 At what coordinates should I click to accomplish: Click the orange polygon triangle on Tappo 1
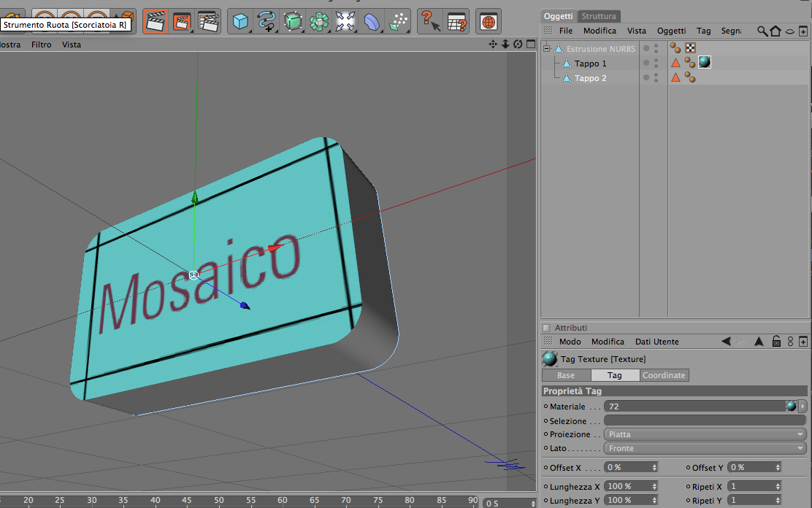[675, 63]
